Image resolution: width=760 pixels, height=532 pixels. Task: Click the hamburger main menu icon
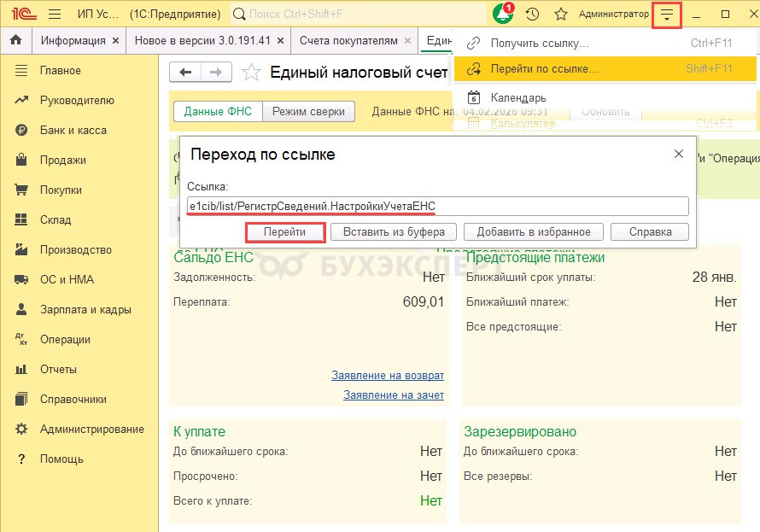pyautogui.click(x=55, y=15)
